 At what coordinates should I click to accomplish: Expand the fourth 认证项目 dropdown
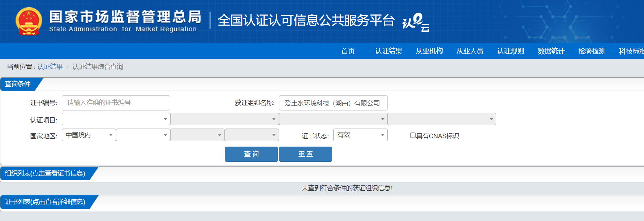pos(442,119)
